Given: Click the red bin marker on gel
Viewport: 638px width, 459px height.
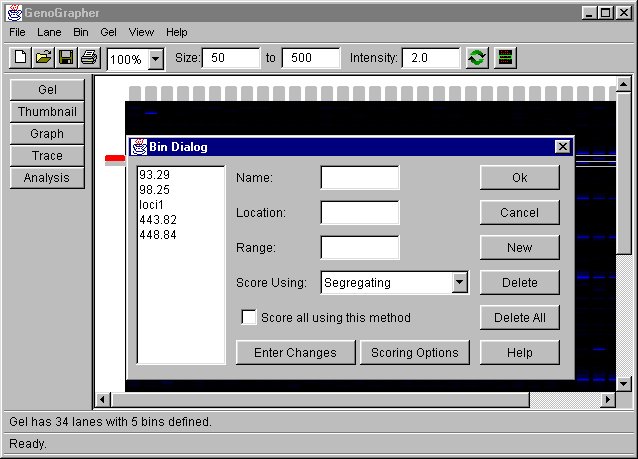Looking at the screenshot, I should (115, 158).
